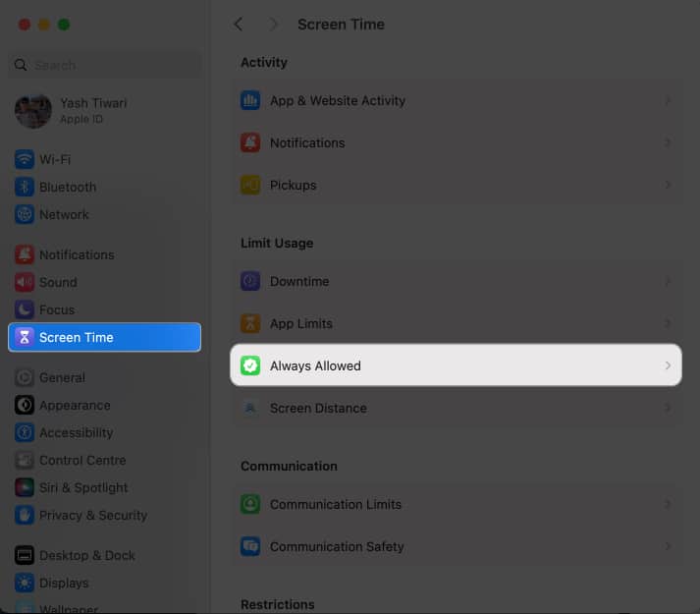
Task: Click the Screen Distance icon
Action: point(250,408)
